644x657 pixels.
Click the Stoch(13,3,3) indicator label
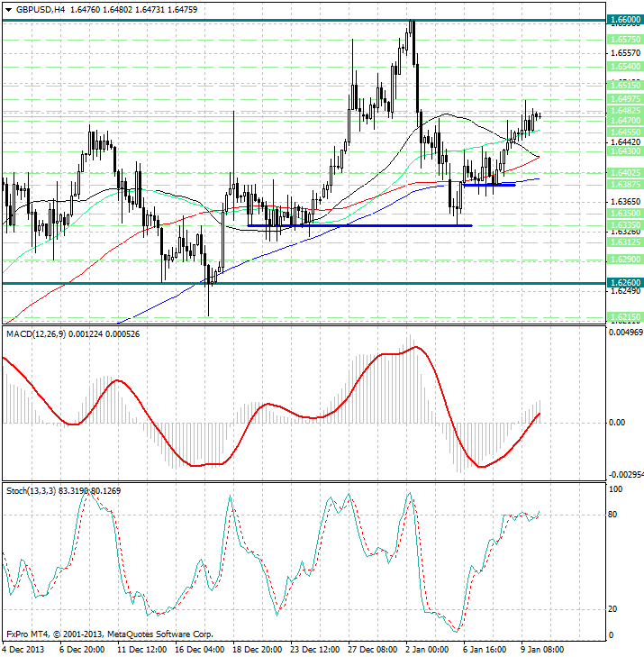click(x=32, y=490)
